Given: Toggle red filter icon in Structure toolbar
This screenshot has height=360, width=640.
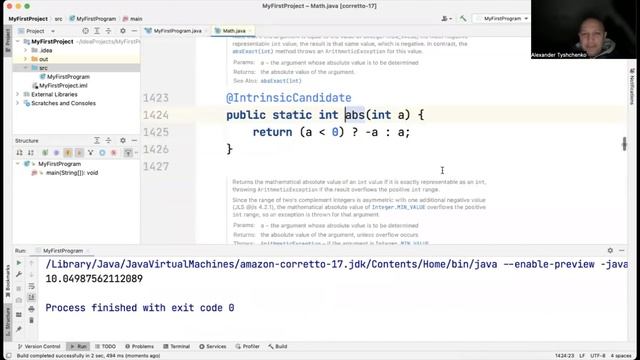Looking at the screenshot, I should [x=113, y=153].
